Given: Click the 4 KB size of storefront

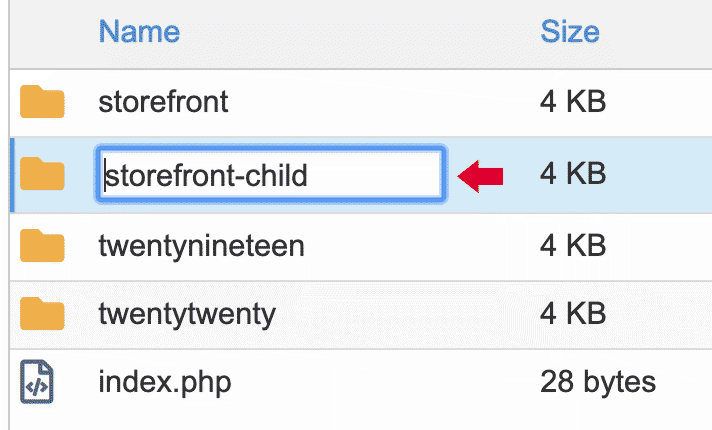Looking at the screenshot, I should [572, 102].
